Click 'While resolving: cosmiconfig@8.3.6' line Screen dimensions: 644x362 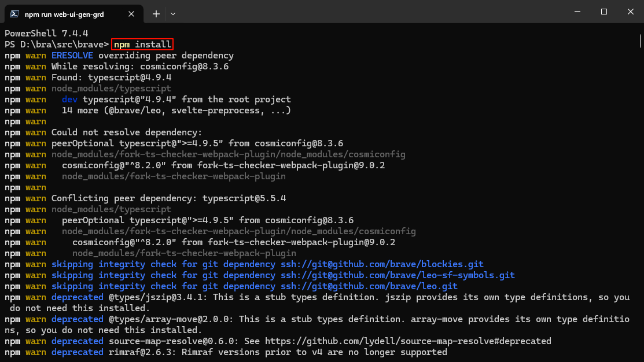140,67
